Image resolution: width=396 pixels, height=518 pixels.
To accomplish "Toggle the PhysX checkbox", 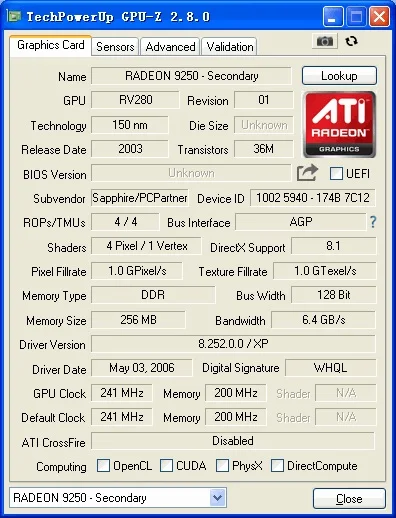I will (222, 465).
